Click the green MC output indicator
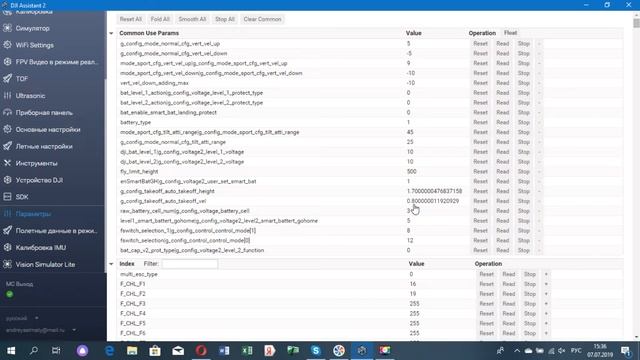Viewport: 640px width, 360px height. click(x=9, y=294)
